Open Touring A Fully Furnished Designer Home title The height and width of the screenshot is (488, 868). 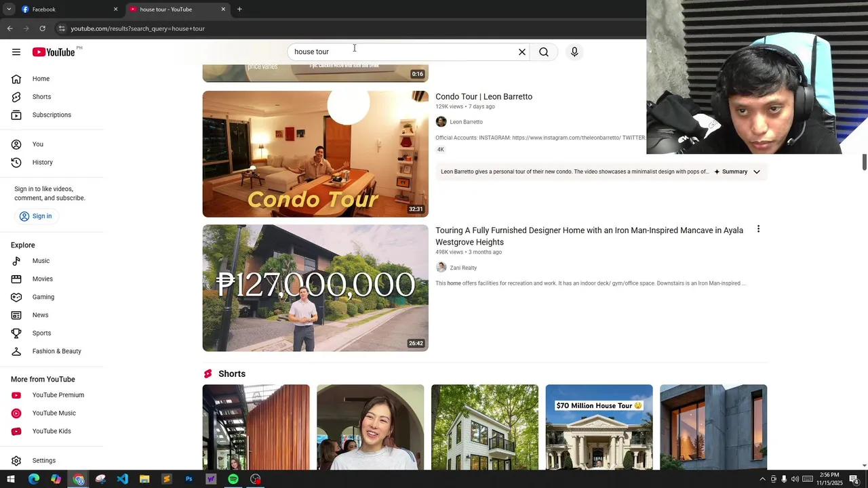tap(589, 237)
